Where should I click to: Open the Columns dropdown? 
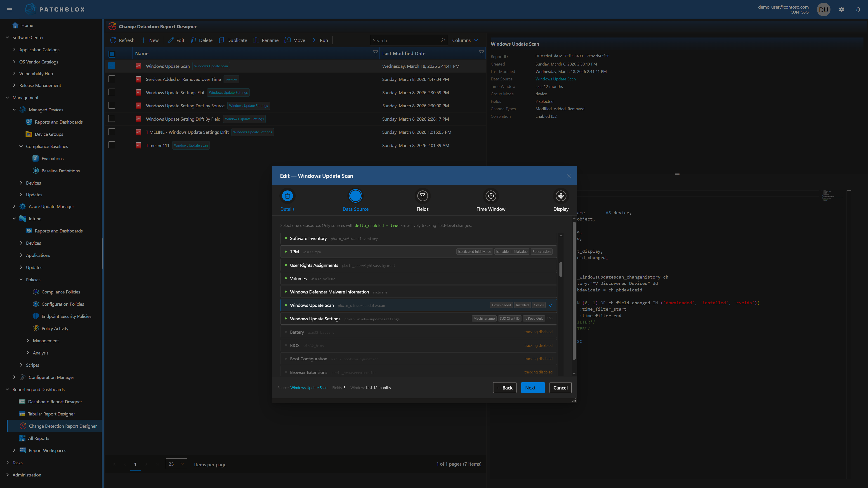pos(465,40)
